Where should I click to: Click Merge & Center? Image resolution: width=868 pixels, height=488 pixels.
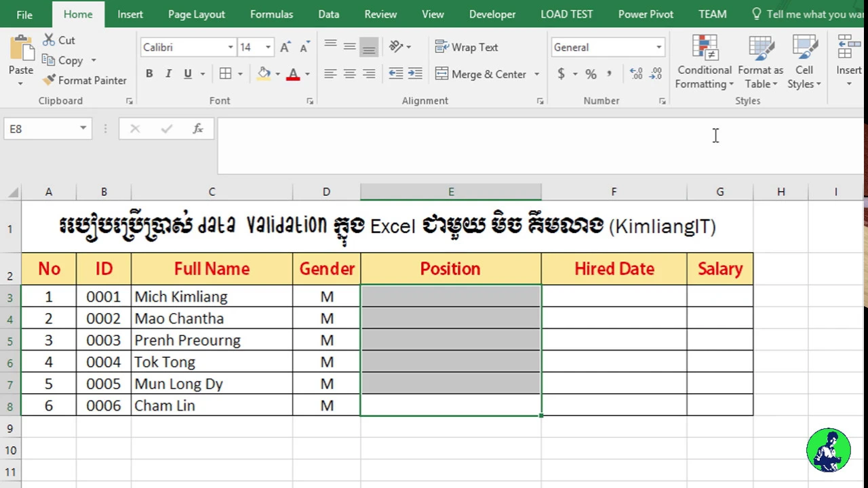(x=481, y=74)
